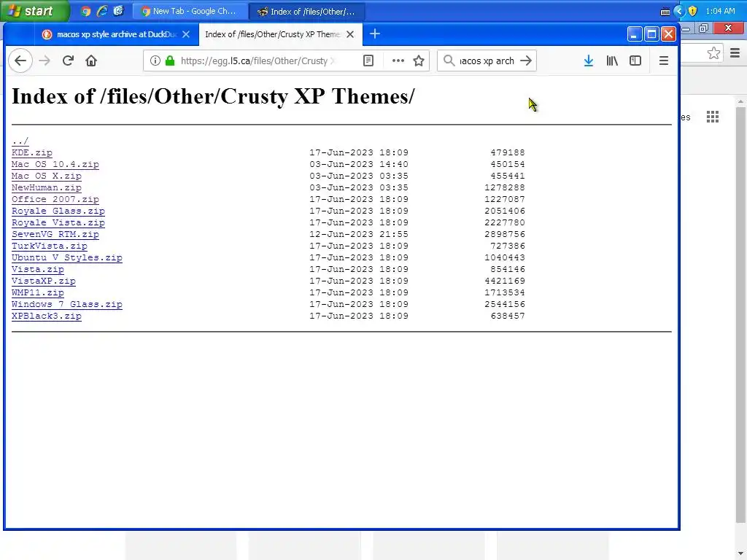Switch to New Tab - Google Chrome taskbar button
The width and height of the screenshot is (747, 560).
pyautogui.click(x=189, y=12)
